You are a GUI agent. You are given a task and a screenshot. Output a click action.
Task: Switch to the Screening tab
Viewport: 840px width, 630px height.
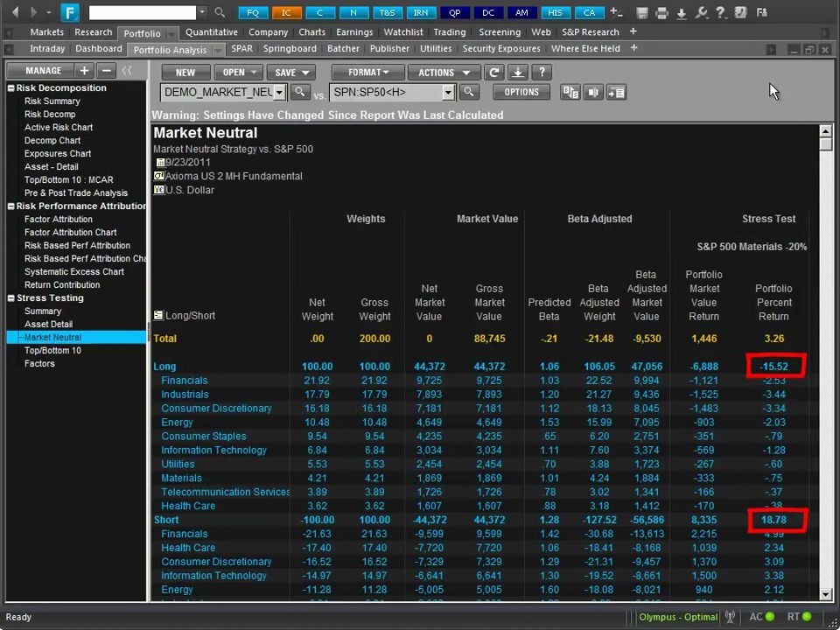tap(500, 32)
